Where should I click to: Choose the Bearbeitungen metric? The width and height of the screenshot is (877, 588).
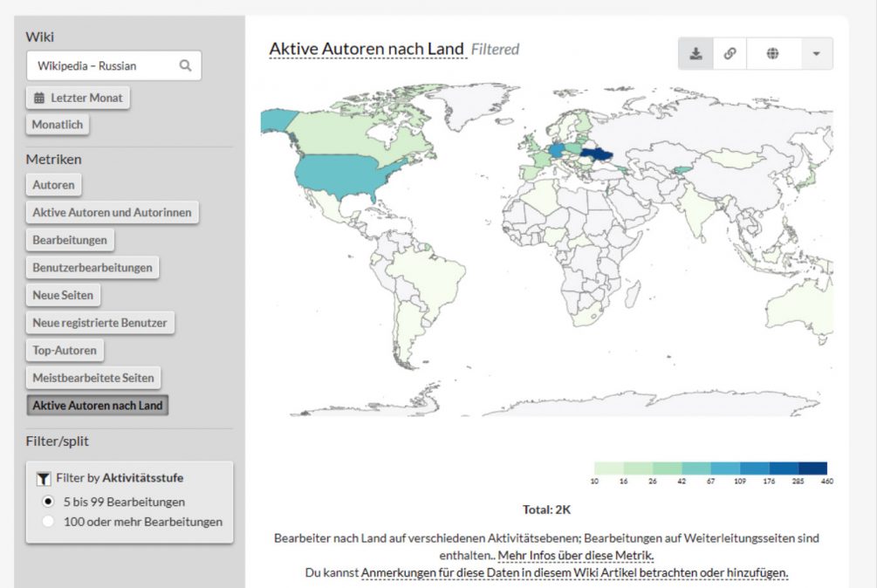(x=70, y=240)
